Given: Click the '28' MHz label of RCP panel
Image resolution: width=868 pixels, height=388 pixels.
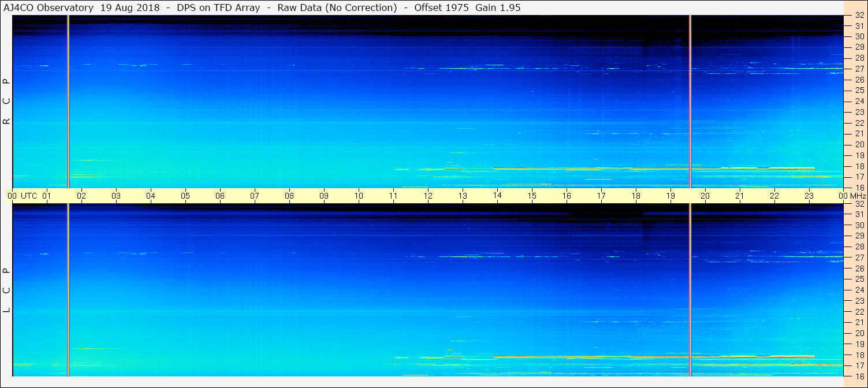Looking at the screenshot, I should tap(859, 58).
